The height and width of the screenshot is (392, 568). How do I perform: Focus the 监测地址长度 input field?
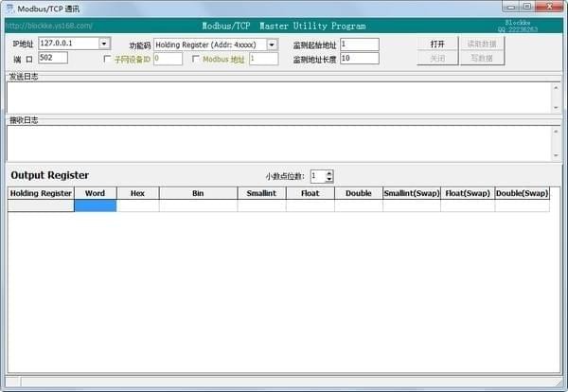pyautogui.click(x=358, y=59)
